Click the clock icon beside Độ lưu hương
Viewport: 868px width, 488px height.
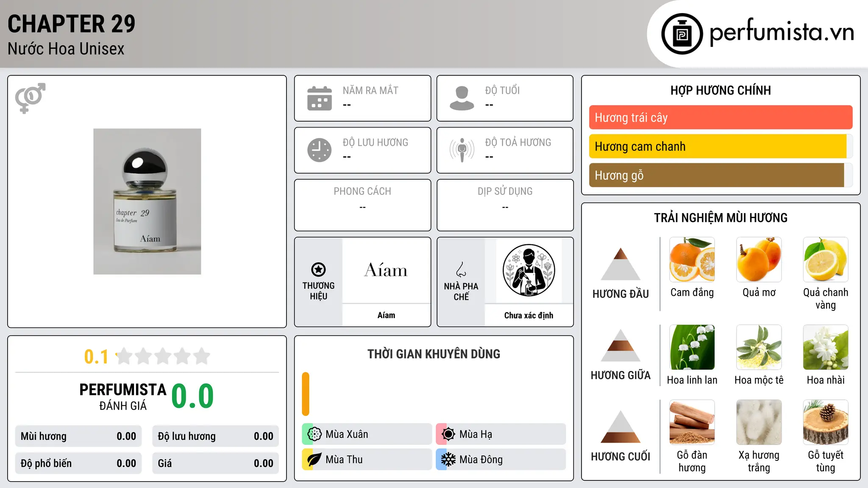coord(320,150)
